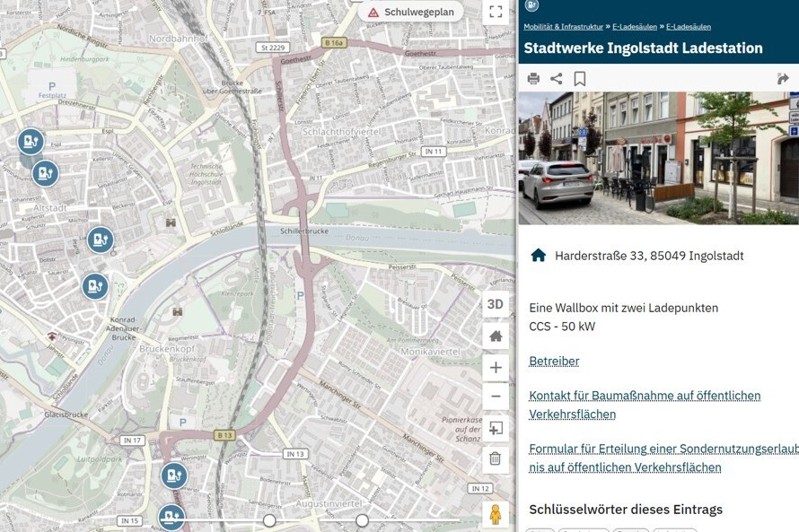The height and width of the screenshot is (532, 799).
Task: Select charging station marker on Espl street
Action: coord(31,142)
